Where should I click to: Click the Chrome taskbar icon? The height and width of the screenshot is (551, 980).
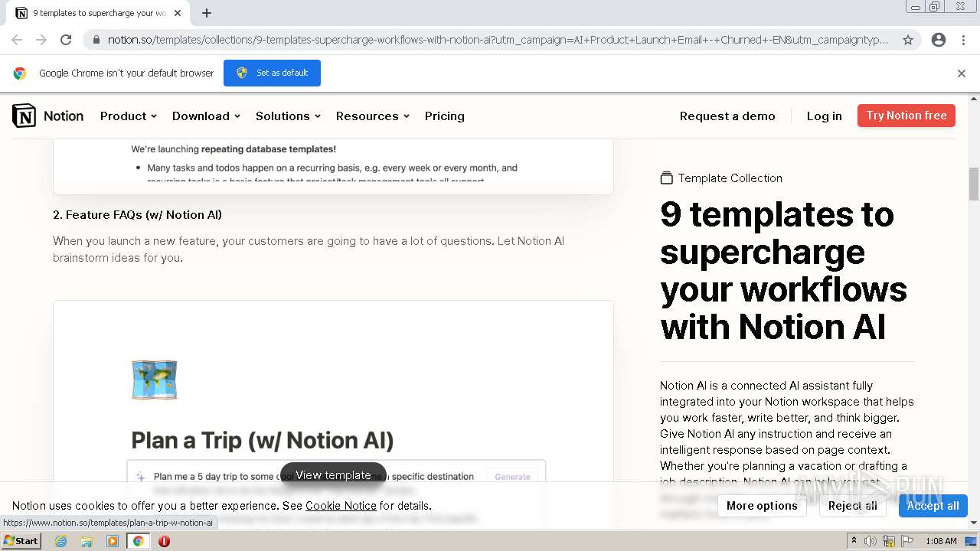(x=138, y=541)
